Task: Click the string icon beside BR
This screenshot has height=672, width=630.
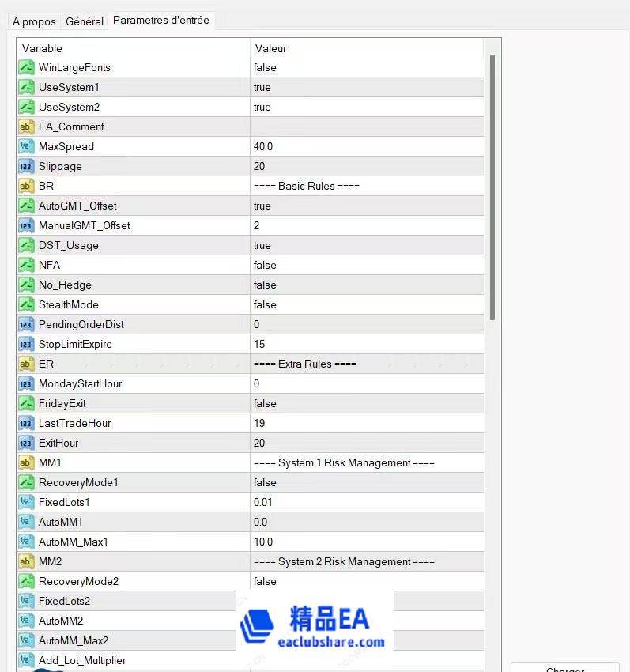Action: [26, 186]
